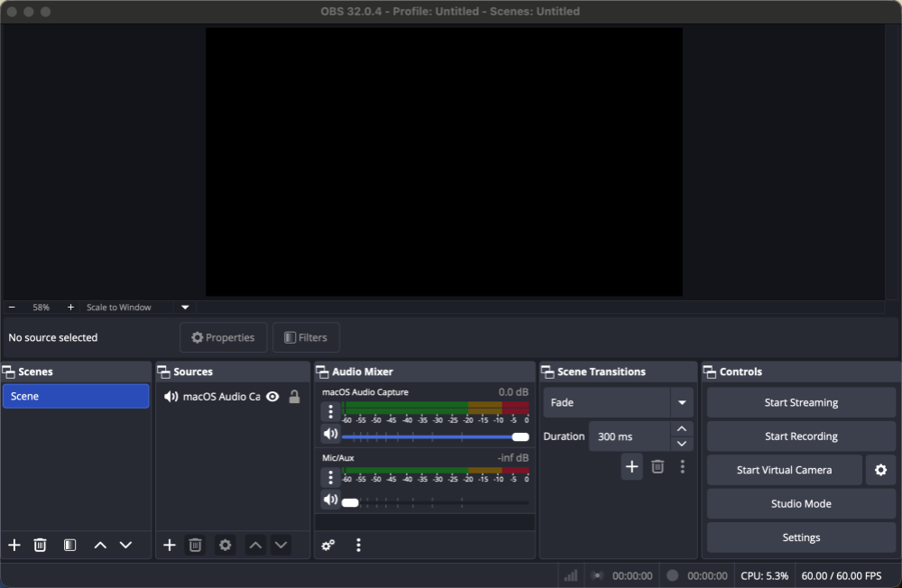Add a new scene with the plus icon
The width and height of the screenshot is (902, 588).
[14, 545]
